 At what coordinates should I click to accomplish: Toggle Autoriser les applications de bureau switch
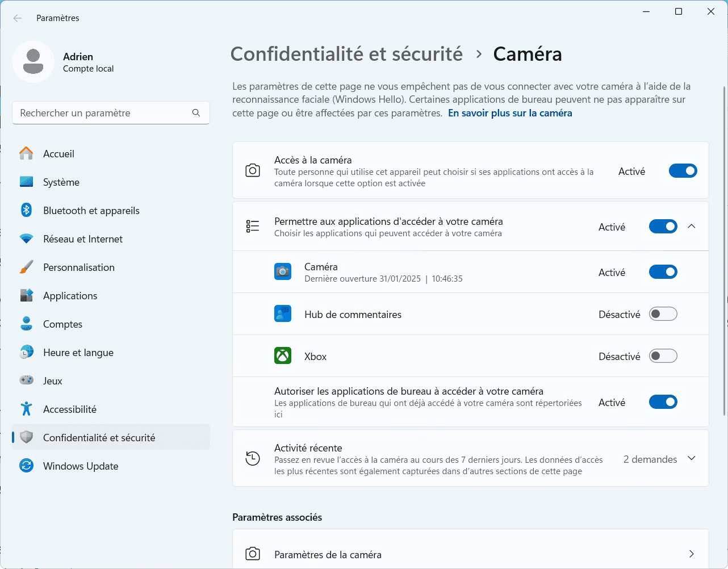point(663,402)
